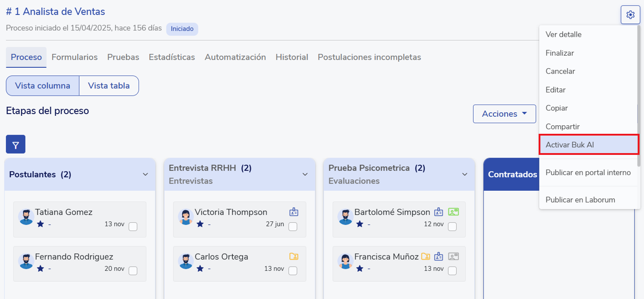Click Tatiana Gomez's star rating icon
The height and width of the screenshot is (299, 644).
[40, 224]
